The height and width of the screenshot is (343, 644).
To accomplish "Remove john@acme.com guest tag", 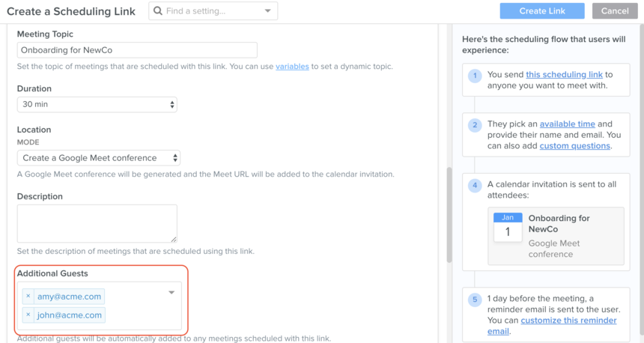I will (x=28, y=315).
